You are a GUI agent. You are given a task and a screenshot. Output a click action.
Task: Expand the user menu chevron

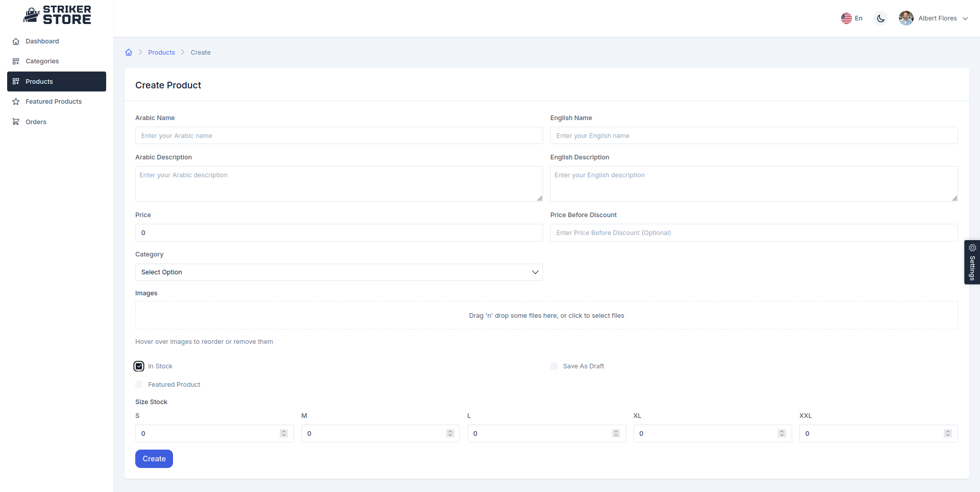(965, 18)
